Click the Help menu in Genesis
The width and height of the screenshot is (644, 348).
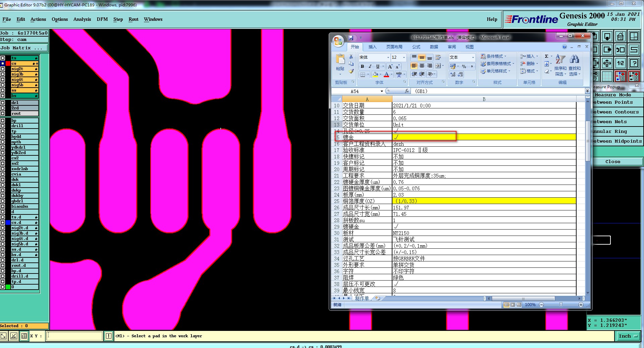(x=492, y=19)
